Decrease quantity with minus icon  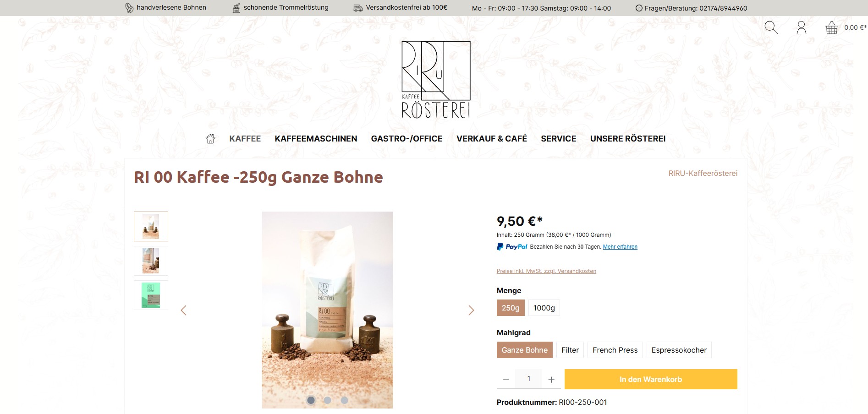tap(506, 379)
